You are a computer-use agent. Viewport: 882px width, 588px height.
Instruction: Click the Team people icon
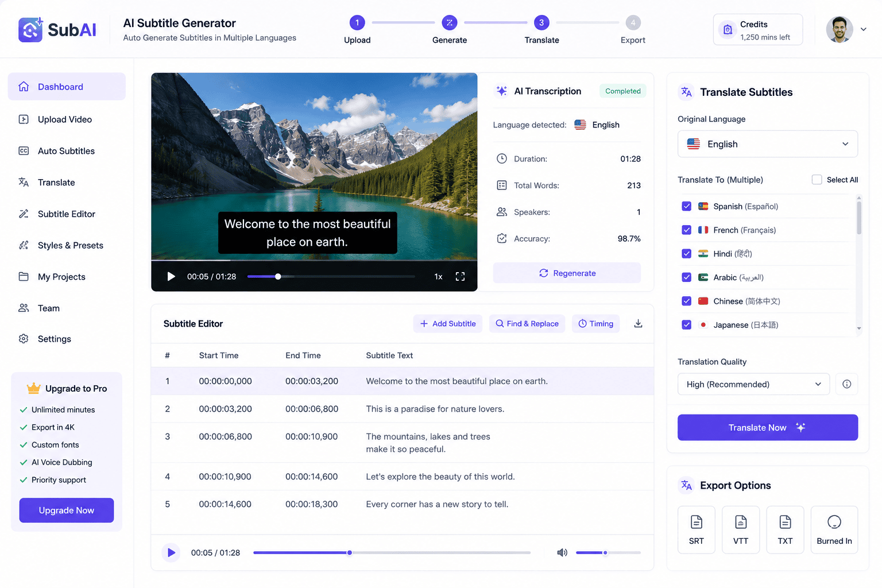(24, 308)
